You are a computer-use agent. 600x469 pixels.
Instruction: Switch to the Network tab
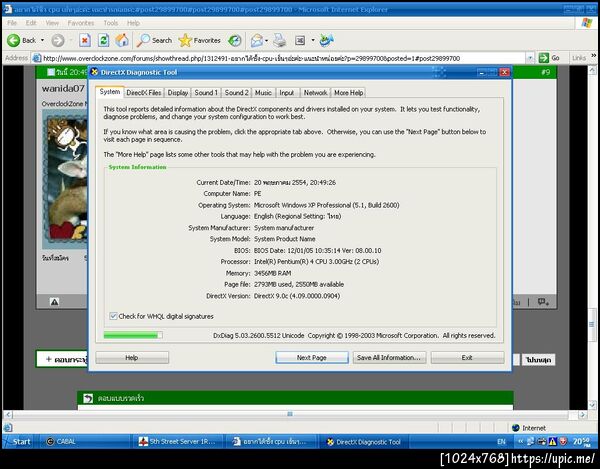pos(315,93)
